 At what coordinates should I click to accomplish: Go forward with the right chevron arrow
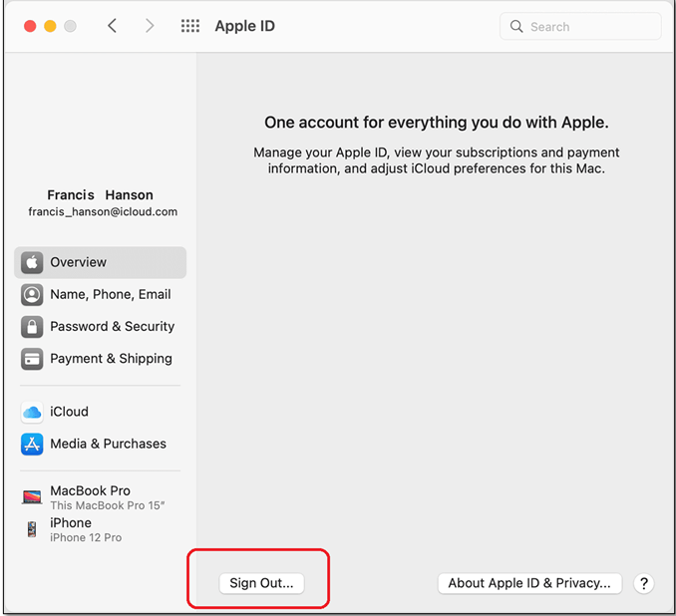tap(150, 26)
